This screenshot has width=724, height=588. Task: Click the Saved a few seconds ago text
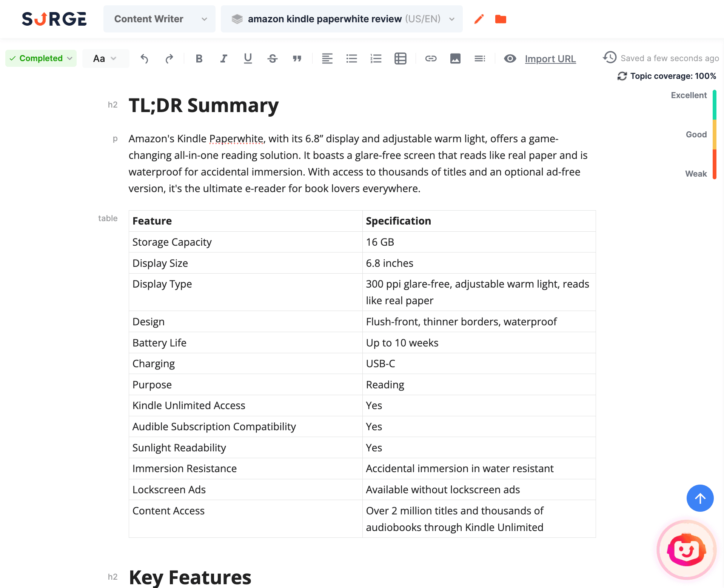coord(670,58)
